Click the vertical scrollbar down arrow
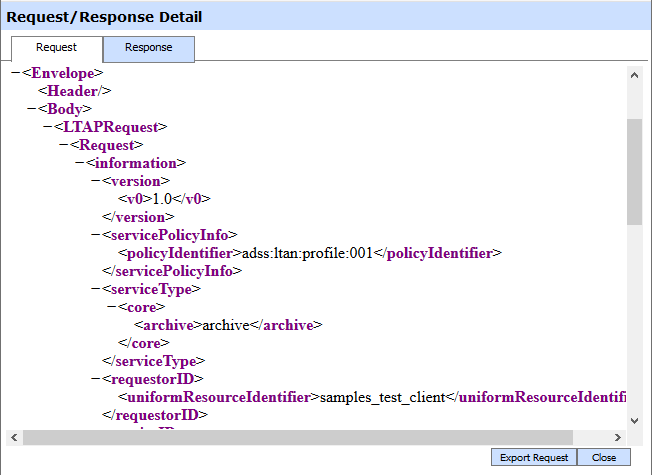The width and height of the screenshot is (652, 475). pyautogui.click(x=634, y=422)
